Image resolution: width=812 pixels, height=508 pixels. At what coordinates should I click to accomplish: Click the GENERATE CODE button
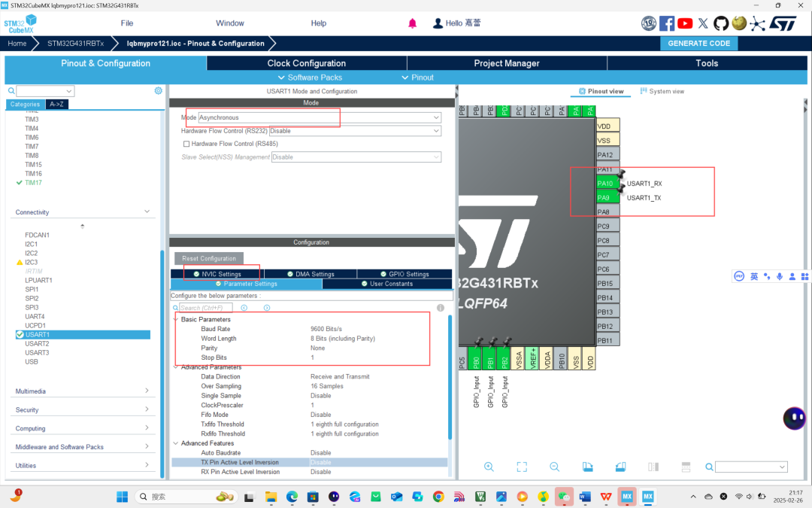698,44
